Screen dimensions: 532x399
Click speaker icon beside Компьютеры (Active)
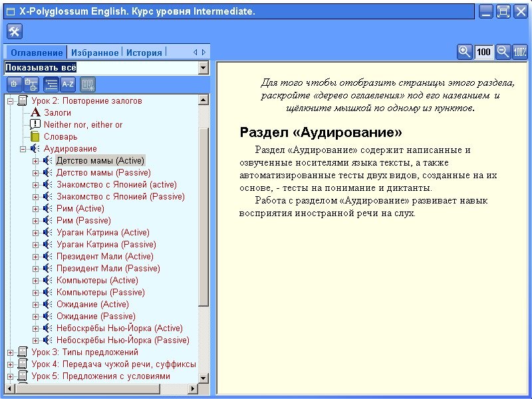click(x=47, y=280)
